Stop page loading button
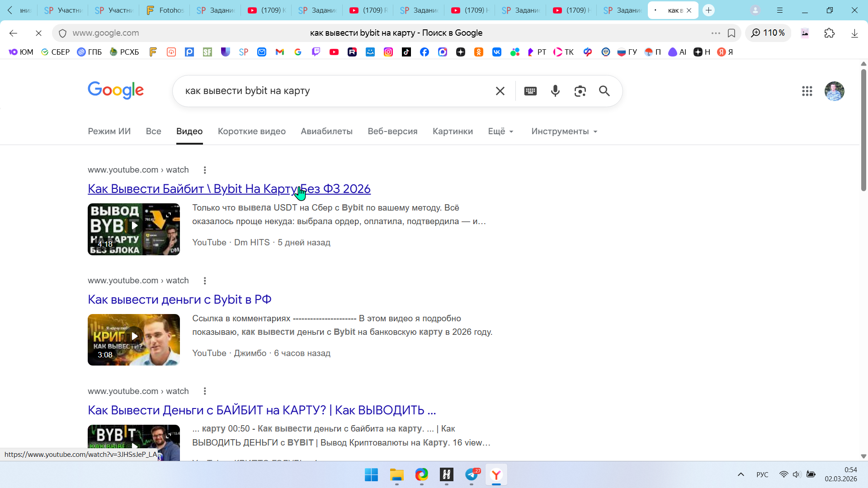The width and height of the screenshot is (868, 488). pyautogui.click(x=38, y=33)
